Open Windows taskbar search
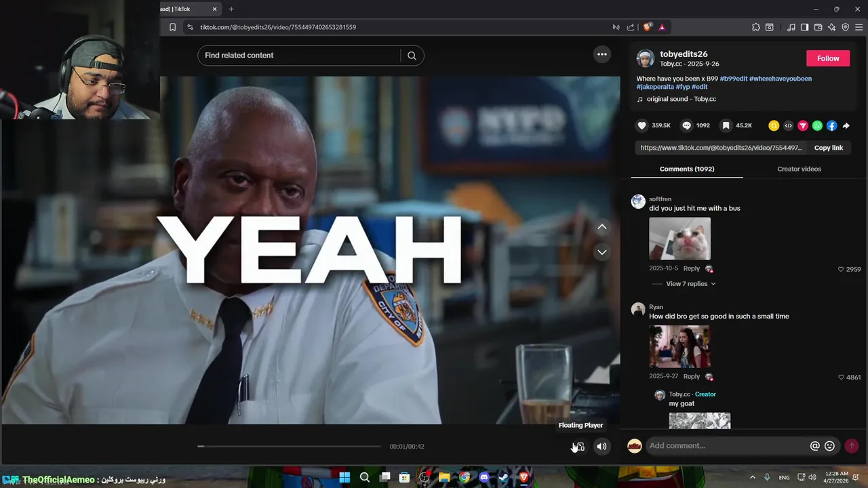 coord(365,477)
